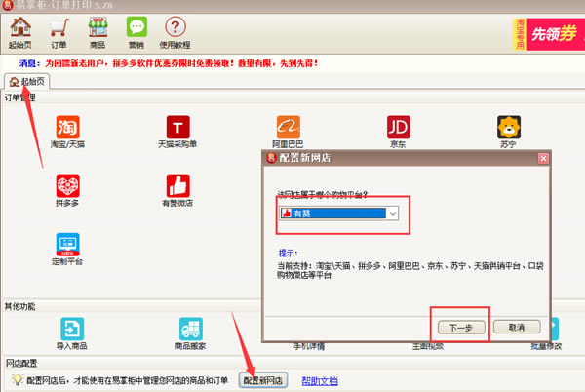
Task: Open the 订单 shopping cart toolbar icon
Action: 58,33
